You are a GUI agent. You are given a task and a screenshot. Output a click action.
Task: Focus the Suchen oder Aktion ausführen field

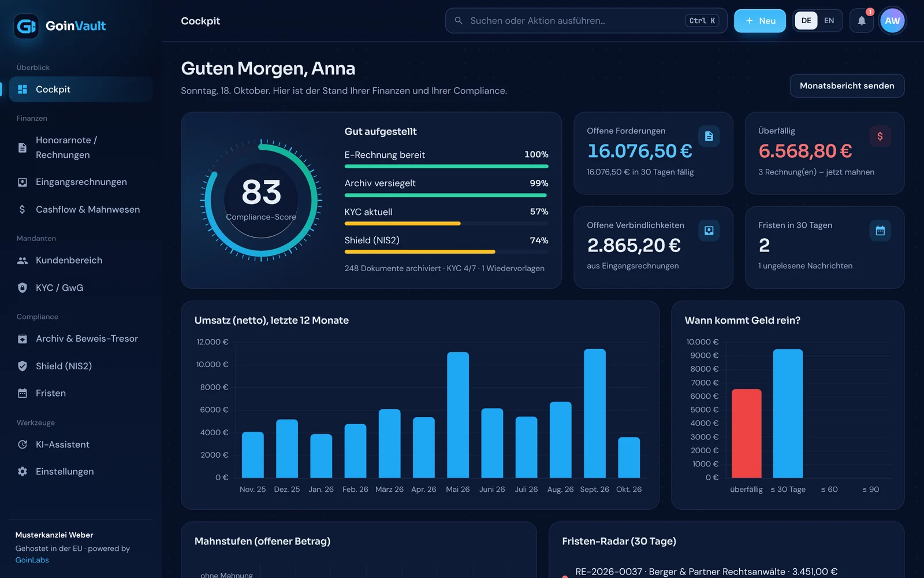tap(586, 21)
